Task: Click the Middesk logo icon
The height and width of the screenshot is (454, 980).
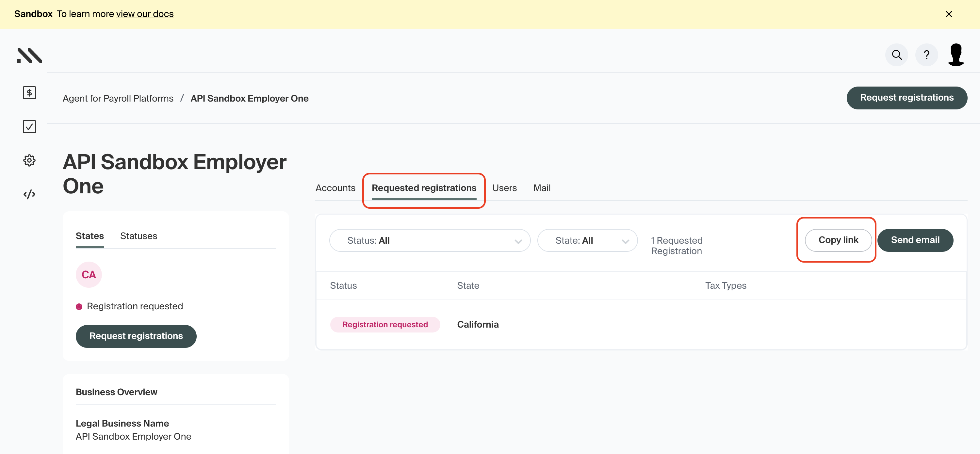Action: (29, 56)
